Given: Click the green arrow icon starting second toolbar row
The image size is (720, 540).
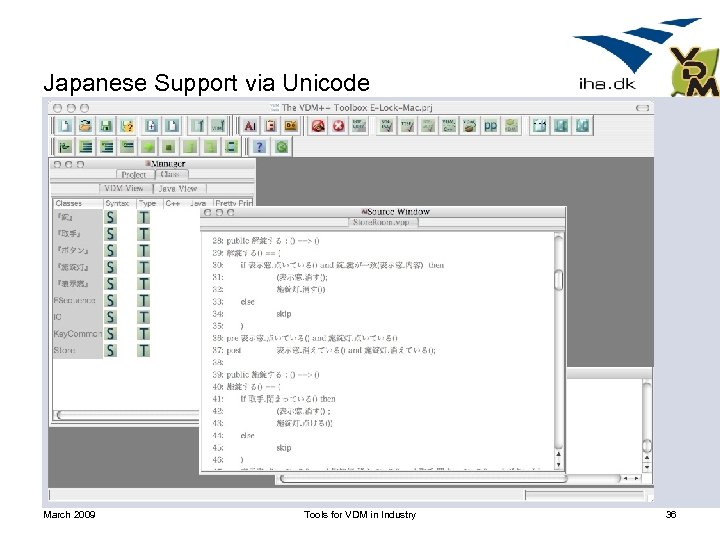Looking at the screenshot, I should tap(65, 146).
